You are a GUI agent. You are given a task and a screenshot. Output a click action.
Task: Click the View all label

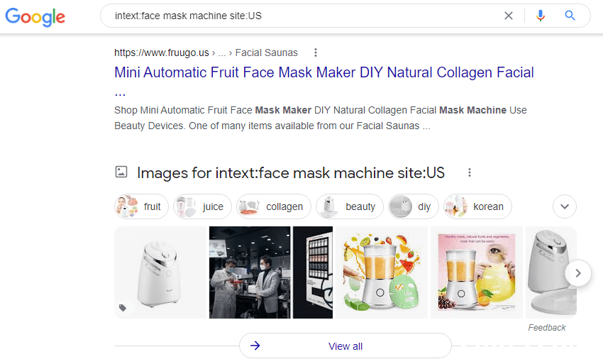pyautogui.click(x=345, y=346)
